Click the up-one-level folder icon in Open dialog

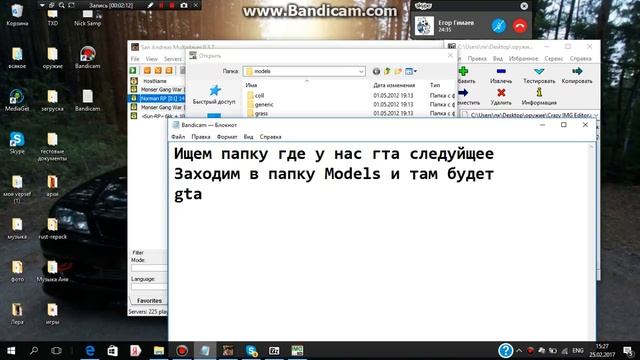pos(387,71)
